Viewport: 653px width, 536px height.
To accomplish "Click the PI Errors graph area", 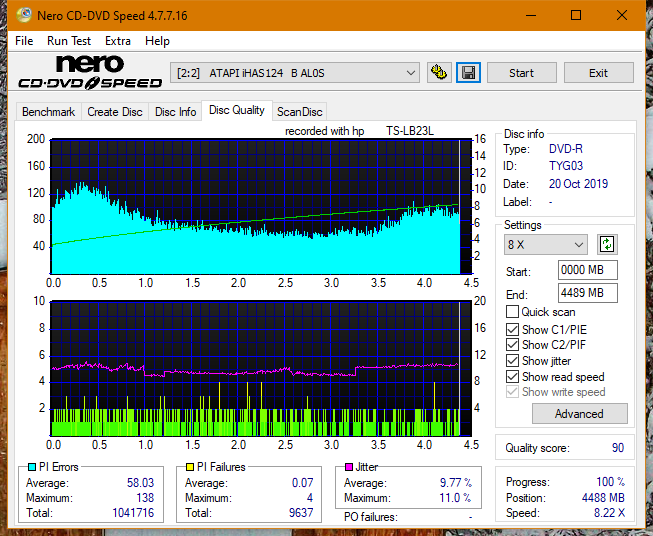I will point(261,207).
